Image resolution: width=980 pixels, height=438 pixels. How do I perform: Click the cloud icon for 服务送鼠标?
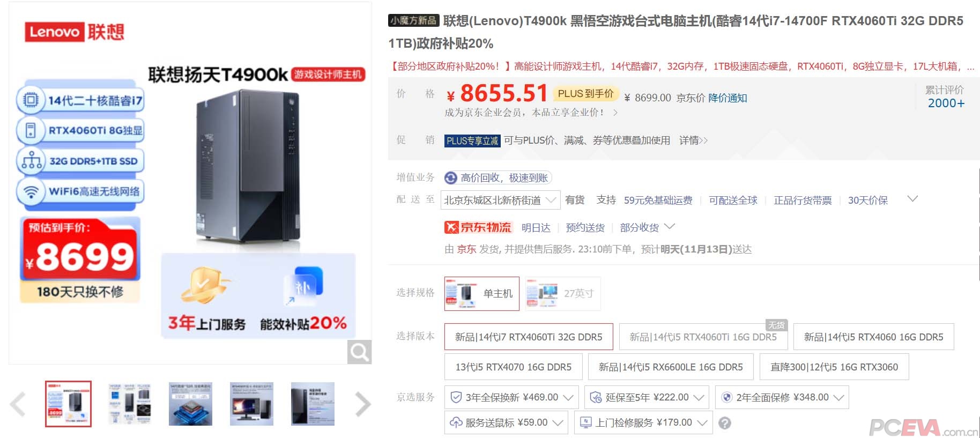pyautogui.click(x=456, y=422)
